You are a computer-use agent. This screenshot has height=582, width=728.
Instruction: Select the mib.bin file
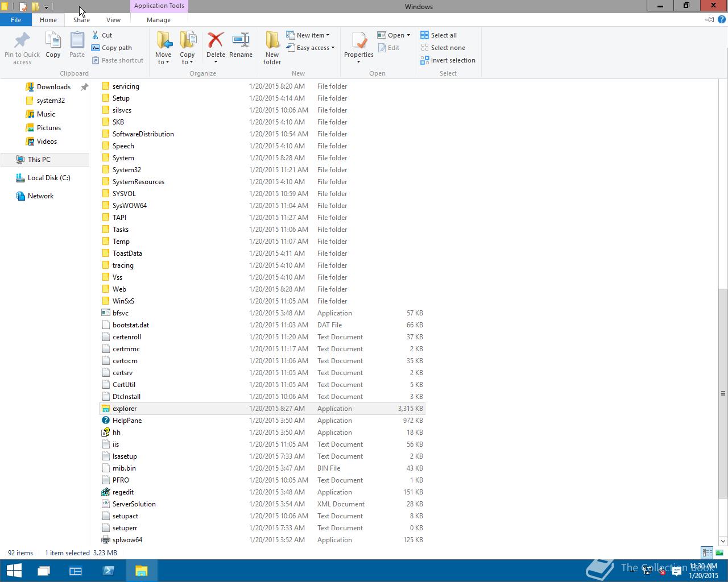pos(262,468)
